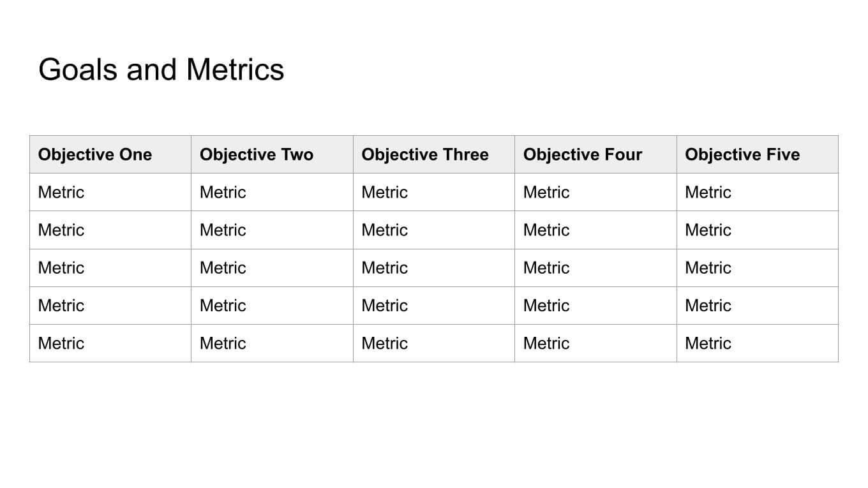Select the "Objective Two" header cell
The width and height of the screenshot is (868, 488).
point(271,154)
